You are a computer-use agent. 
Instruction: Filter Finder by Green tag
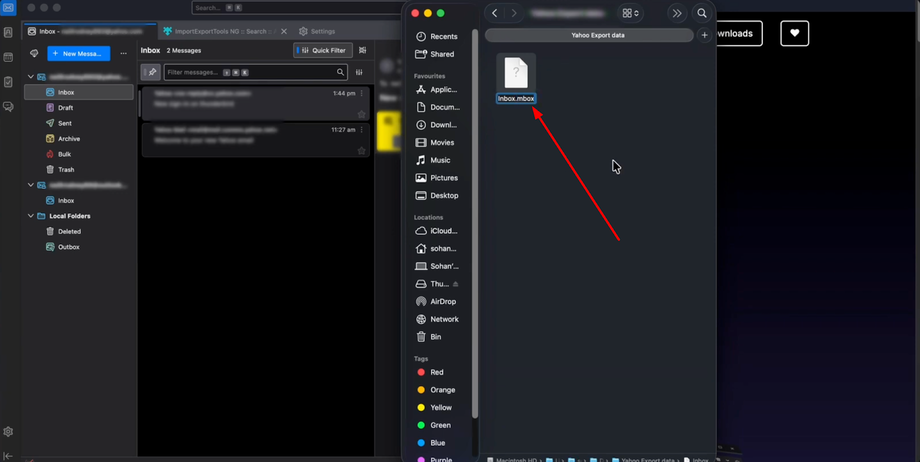pos(434,425)
